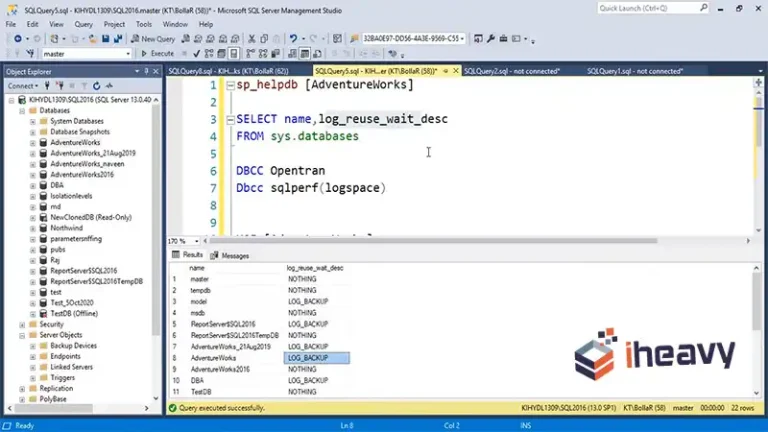Screen dimensions: 768x432
Task: Pin the Object Explorer panel
Action: pyautogui.click(x=146, y=72)
